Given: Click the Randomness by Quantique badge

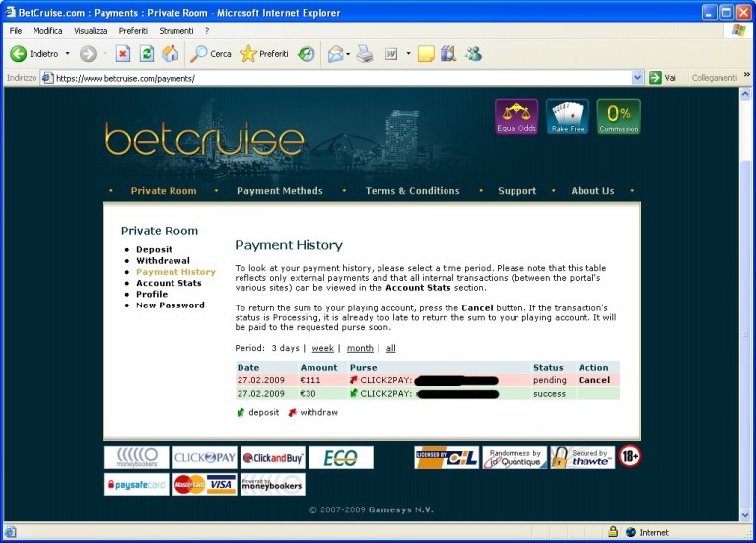Looking at the screenshot, I should tap(515, 457).
